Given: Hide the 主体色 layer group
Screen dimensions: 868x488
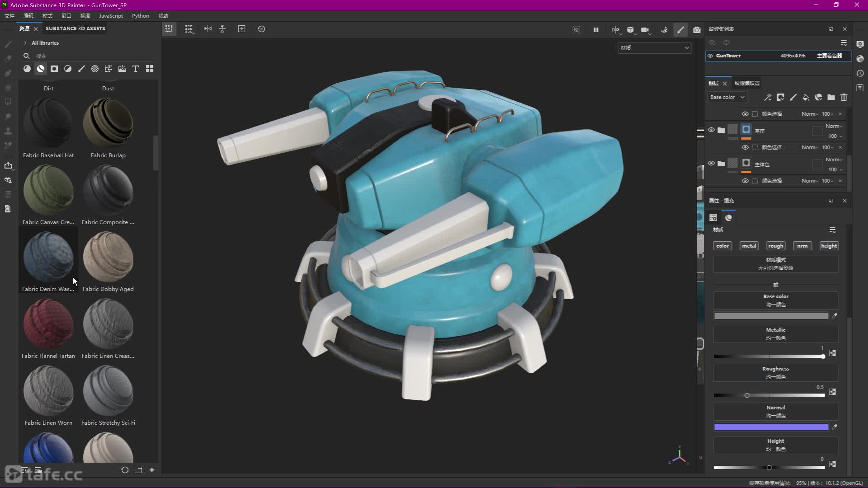Looking at the screenshot, I should coord(711,164).
